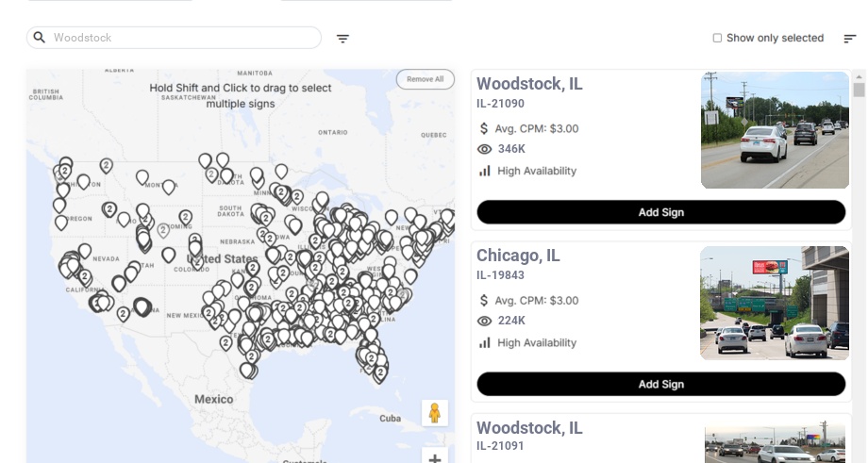Screen dimensions: 868x463
Task: Open the Chicago, IL listing title
Action: [518, 256]
